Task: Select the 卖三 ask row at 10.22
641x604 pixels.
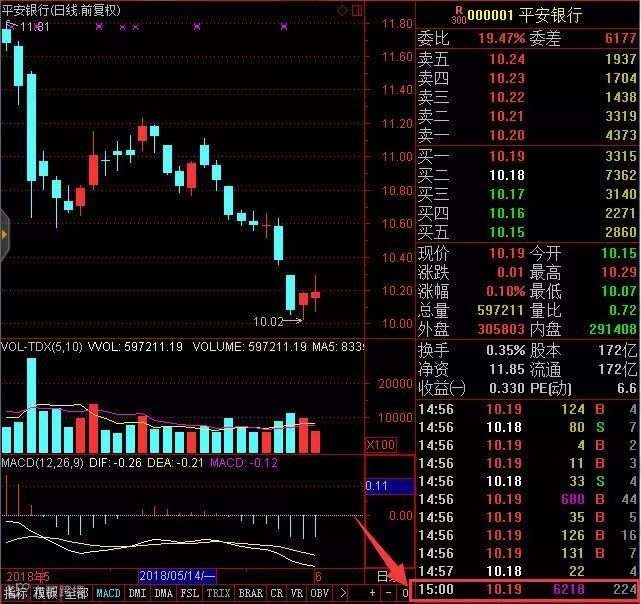Action: click(x=527, y=97)
